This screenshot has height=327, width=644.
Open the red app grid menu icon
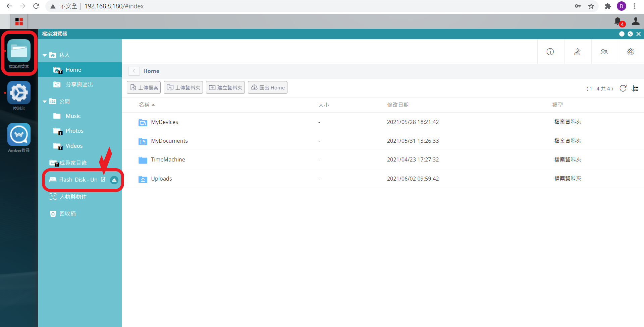point(19,22)
